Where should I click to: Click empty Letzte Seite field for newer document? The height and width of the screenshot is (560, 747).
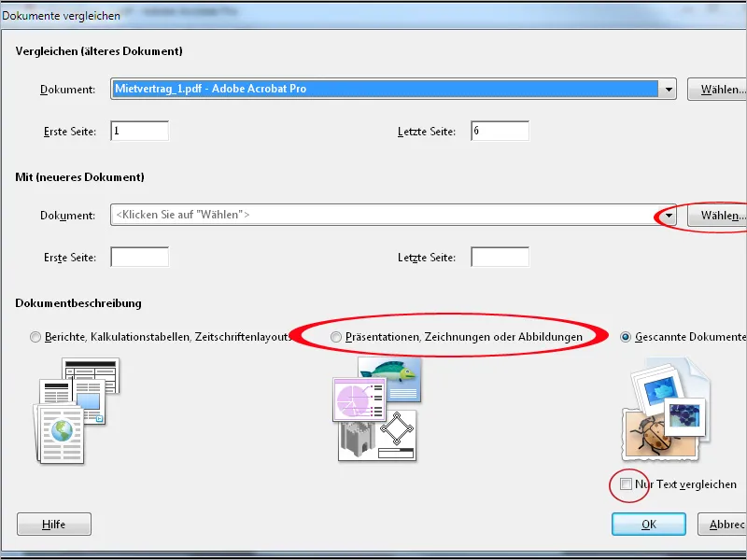click(x=500, y=258)
